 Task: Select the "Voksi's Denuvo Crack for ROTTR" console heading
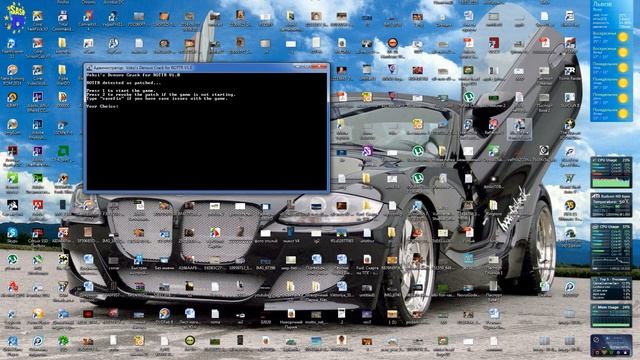click(133, 75)
